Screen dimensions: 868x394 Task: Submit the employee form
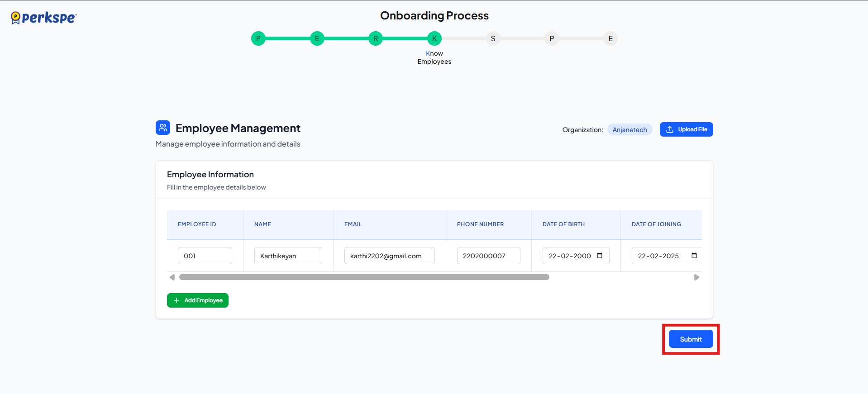(x=691, y=339)
